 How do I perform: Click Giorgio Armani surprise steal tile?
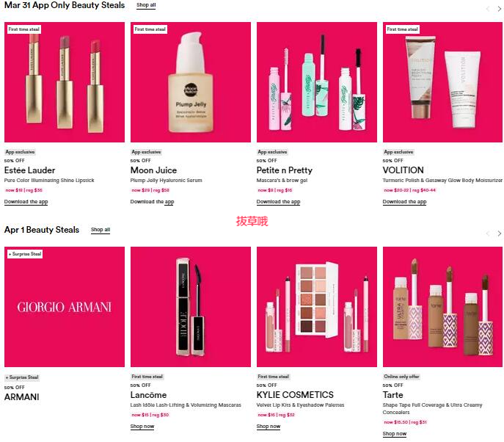(65, 307)
